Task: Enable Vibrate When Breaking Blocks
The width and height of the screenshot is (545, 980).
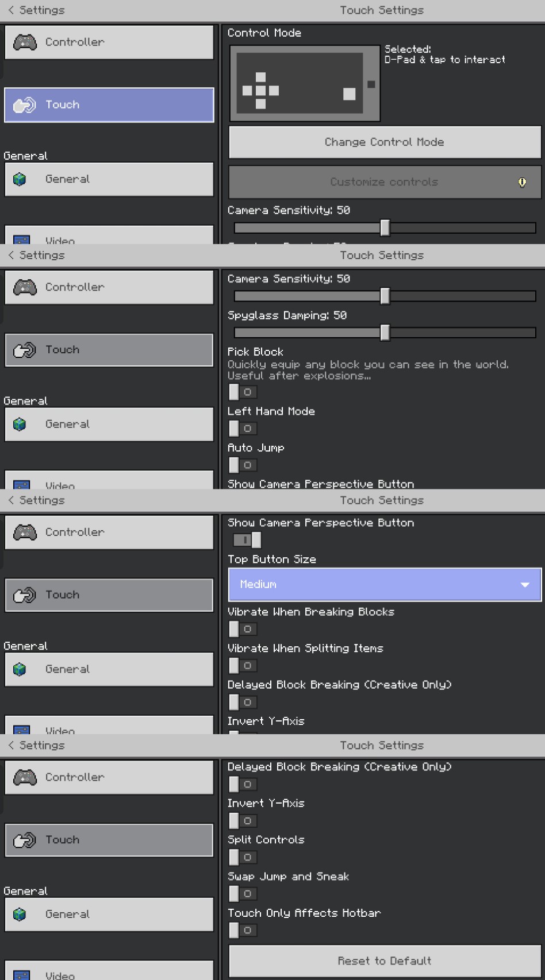Action: [242, 629]
